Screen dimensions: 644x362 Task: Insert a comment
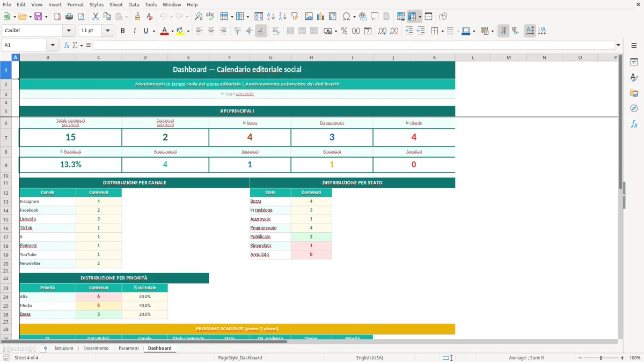coord(375,16)
